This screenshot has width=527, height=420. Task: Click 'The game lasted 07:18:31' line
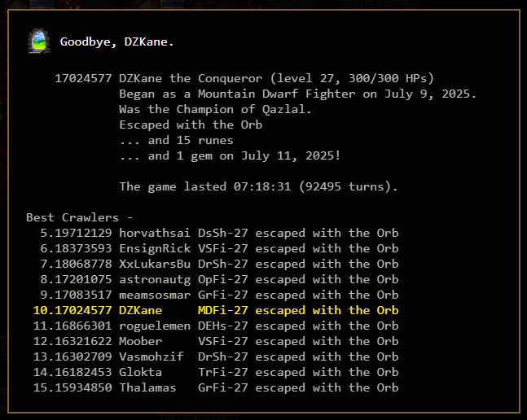pos(258,186)
